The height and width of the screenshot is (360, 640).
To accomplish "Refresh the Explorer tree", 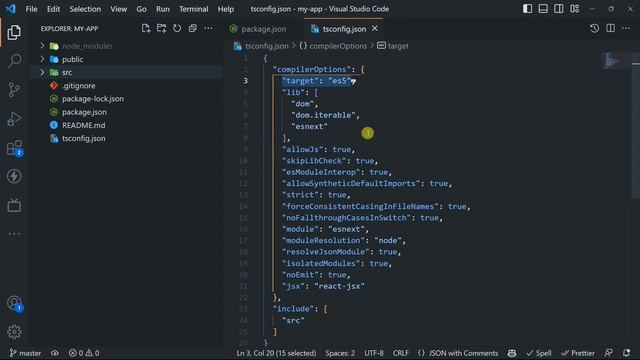I will coord(177,29).
